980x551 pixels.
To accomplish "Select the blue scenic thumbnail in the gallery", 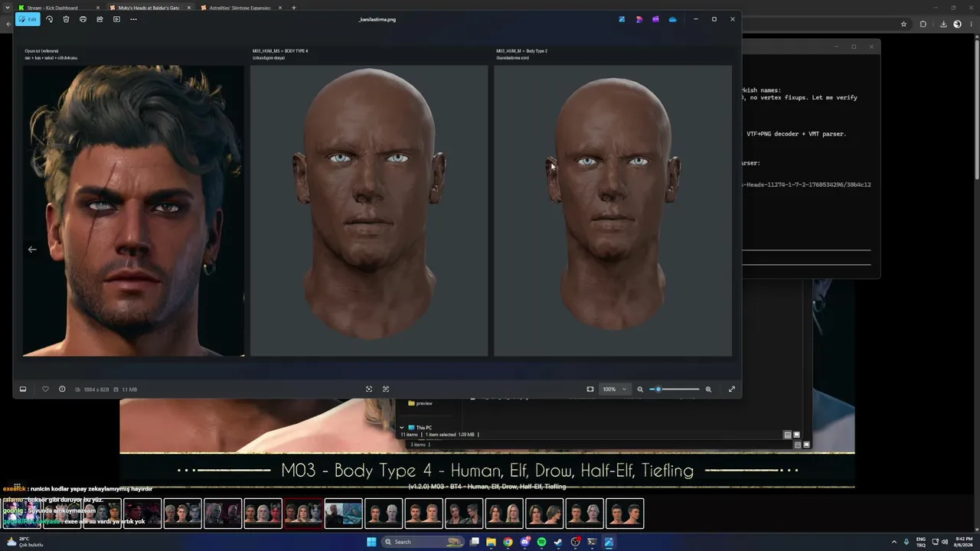I will 343,514.
